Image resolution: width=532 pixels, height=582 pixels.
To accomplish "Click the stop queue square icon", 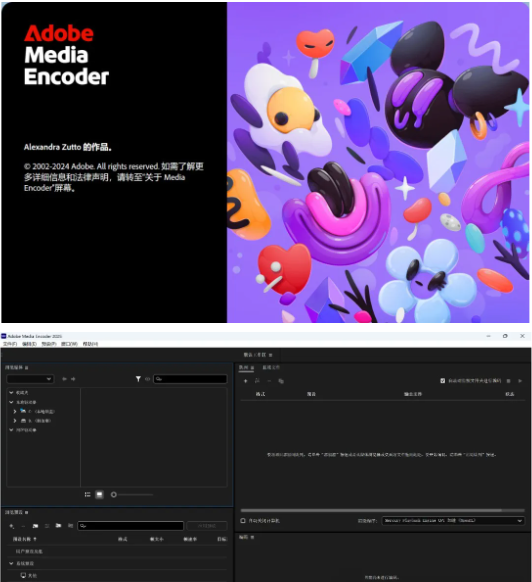I will (x=509, y=381).
